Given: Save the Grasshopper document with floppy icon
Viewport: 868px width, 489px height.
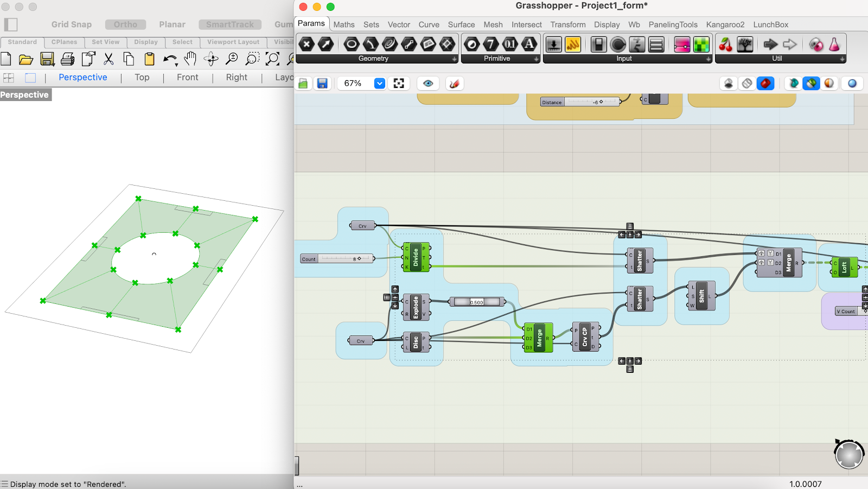Looking at the screenshot, I should [x=322, y=84].
